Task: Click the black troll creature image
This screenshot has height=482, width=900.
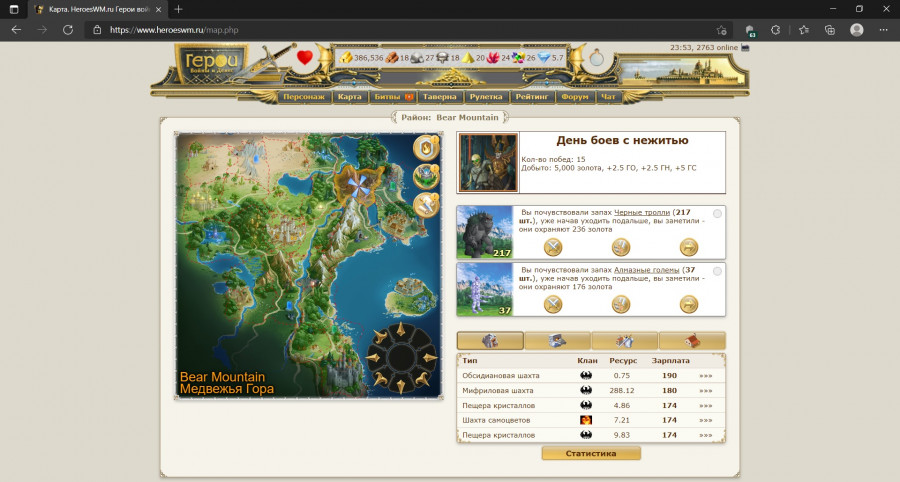Action: 484,232
